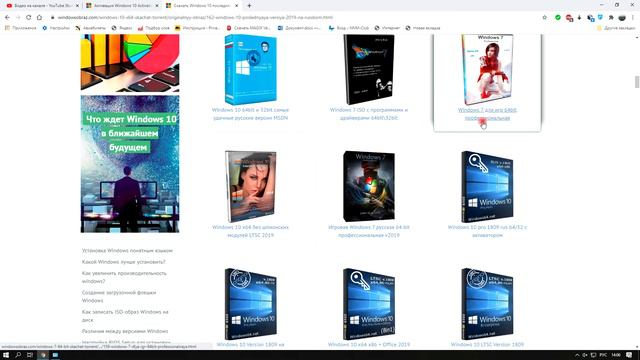
Task: Switch to the Windows 10 Activator tab
Action: pyautogui.click(x=122, y=6)
